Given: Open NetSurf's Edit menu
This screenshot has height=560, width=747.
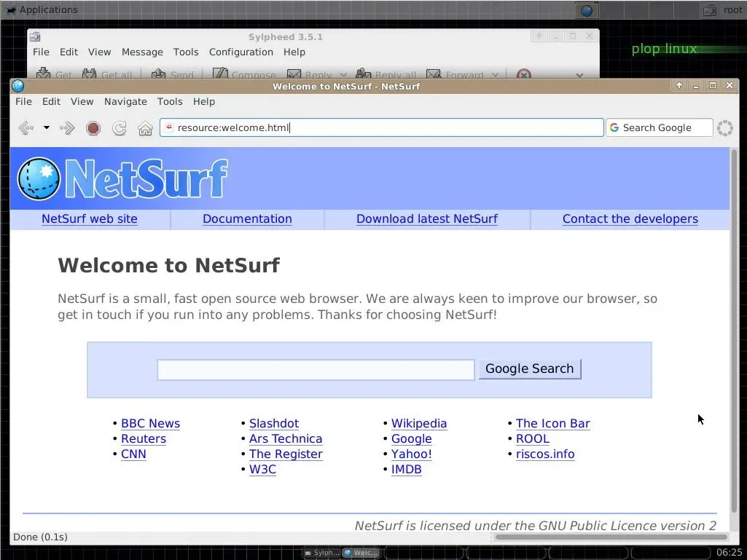Looking at the screenshot, I should 51,101.
